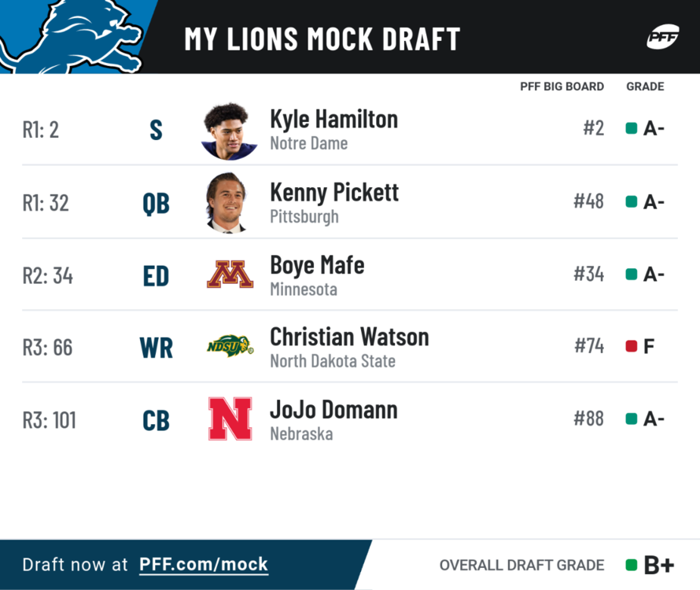Open the PFF.com/mock link
The image size is (700, 590).
[204, 564]
